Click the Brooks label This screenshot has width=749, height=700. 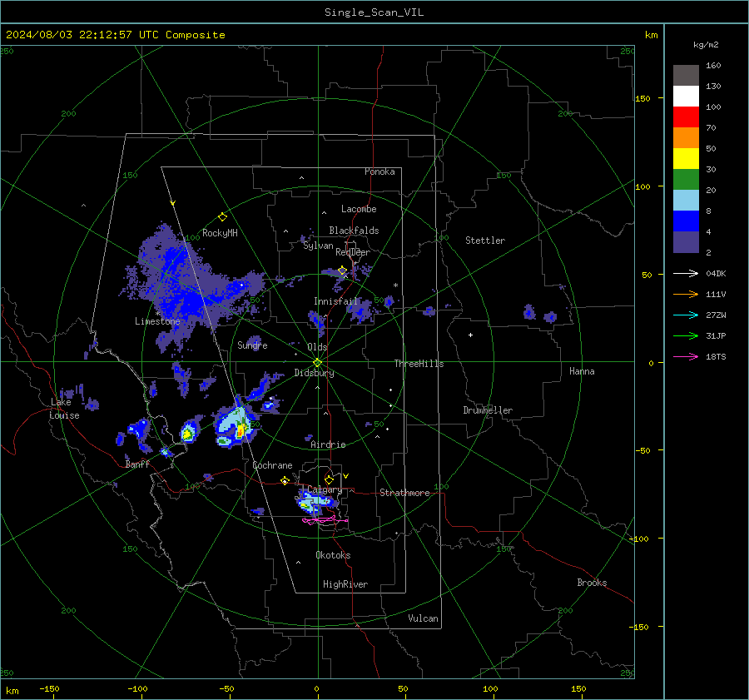[592, 583]
